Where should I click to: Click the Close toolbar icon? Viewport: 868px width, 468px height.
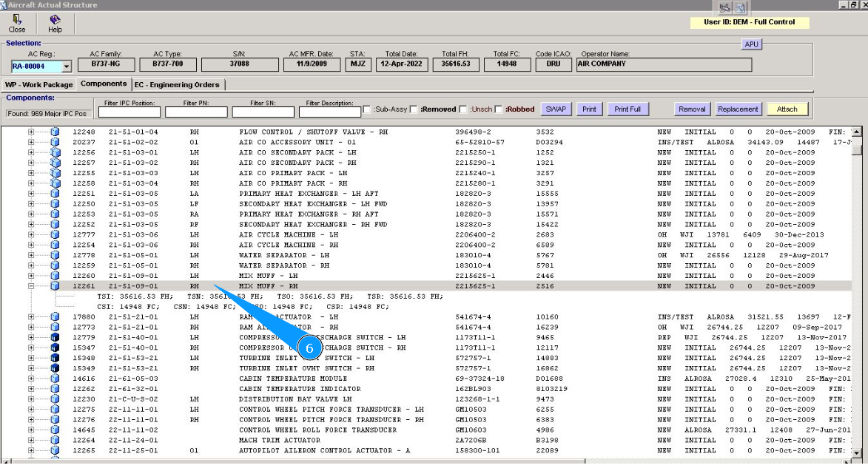tap(16, 24)
